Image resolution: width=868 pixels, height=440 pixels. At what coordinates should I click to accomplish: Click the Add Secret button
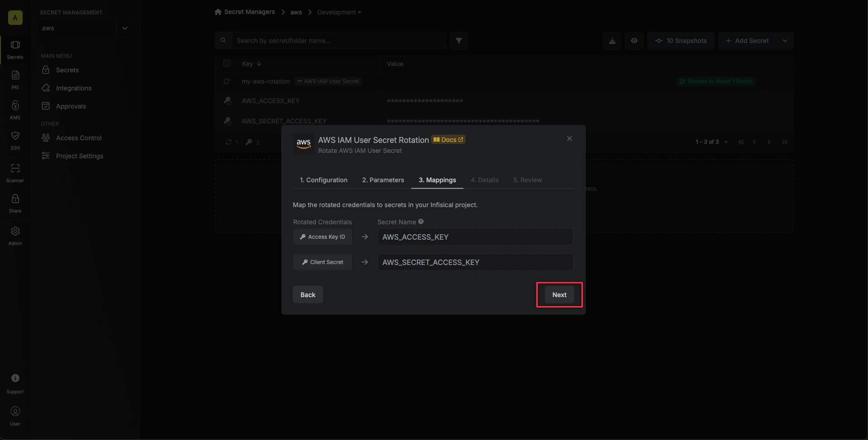pyautogui.click(x=747, y=41)
